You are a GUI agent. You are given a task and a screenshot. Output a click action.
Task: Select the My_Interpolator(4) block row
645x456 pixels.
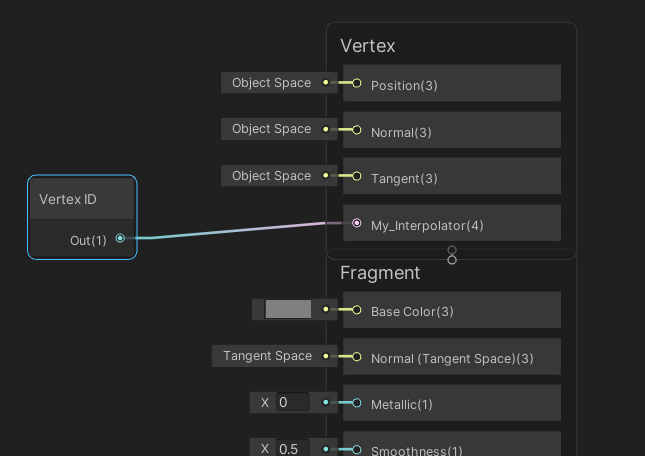coord(460,225)
